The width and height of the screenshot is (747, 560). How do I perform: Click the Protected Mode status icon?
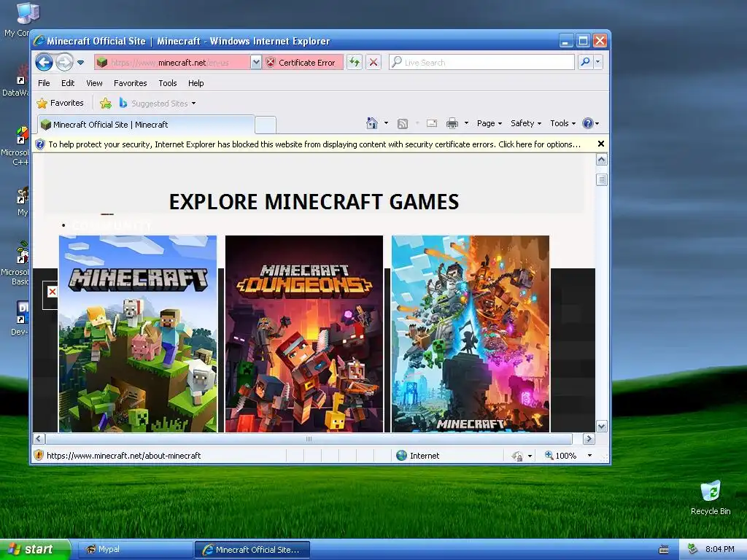pos(517,456)
